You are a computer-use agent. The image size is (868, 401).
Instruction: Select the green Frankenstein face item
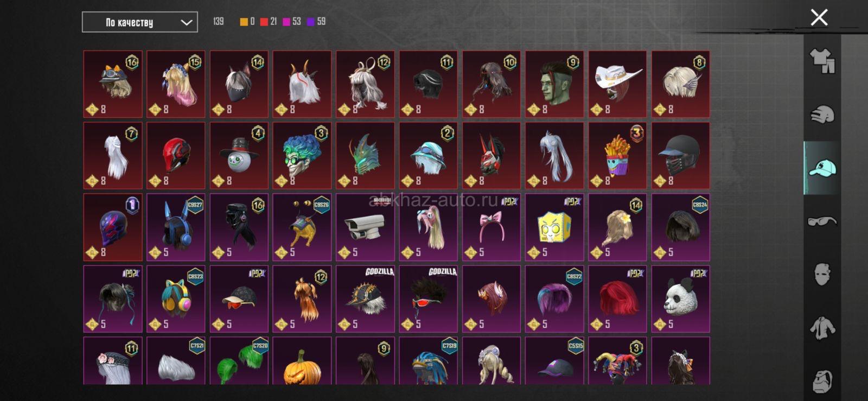554,84
